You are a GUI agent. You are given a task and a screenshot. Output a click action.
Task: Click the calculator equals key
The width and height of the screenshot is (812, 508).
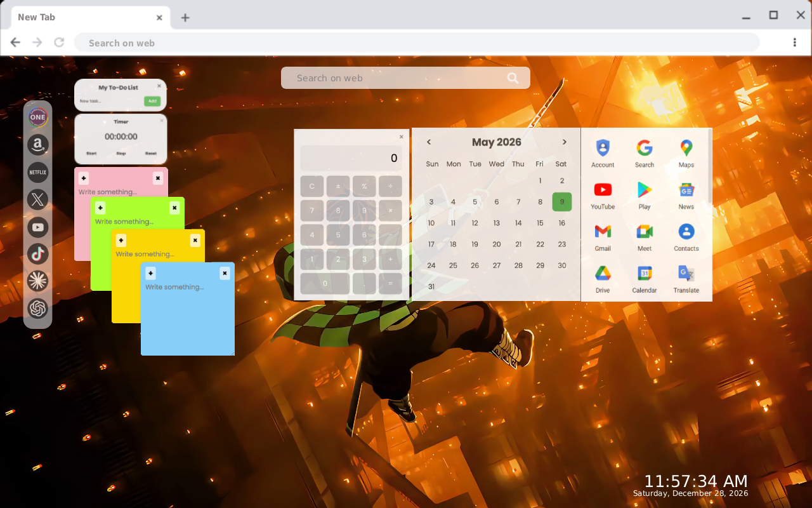pos(390,284)
